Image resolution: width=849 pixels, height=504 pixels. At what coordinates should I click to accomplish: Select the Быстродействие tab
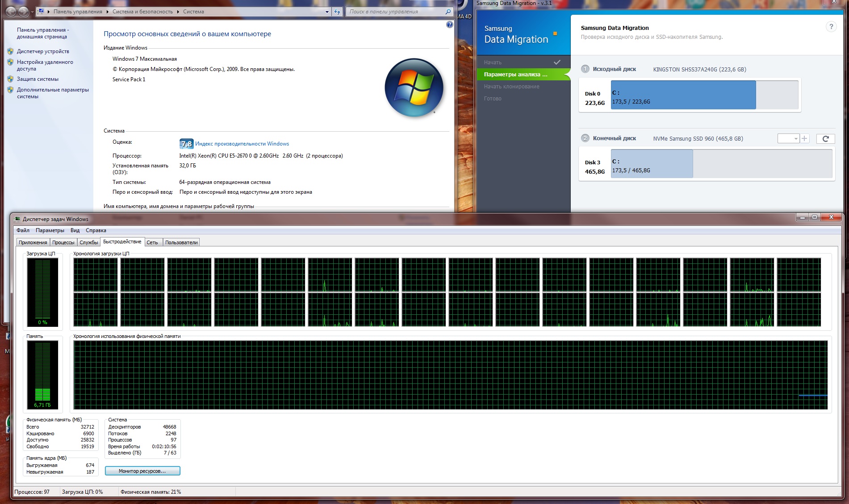tap(122, 242)
